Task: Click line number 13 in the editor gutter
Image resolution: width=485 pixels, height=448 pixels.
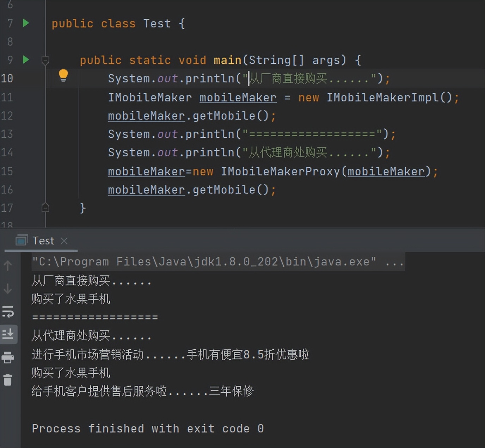Action: pos(8,134)
